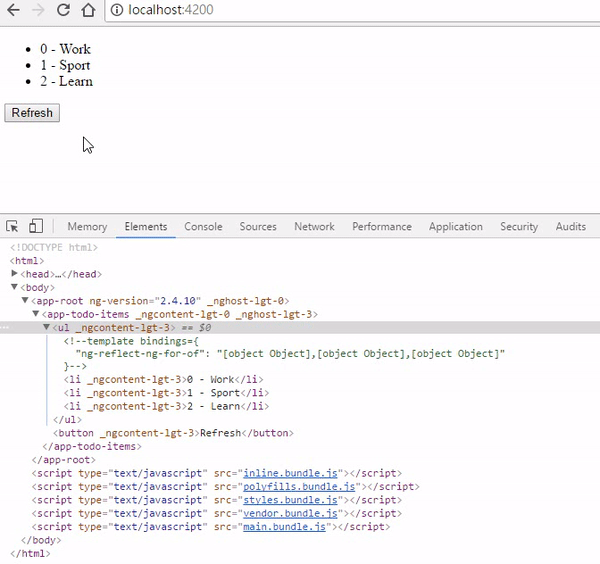This screenshot has height=564, width=600.
Task: Switch to the Elements tab
Action: [x=146, y=227]
